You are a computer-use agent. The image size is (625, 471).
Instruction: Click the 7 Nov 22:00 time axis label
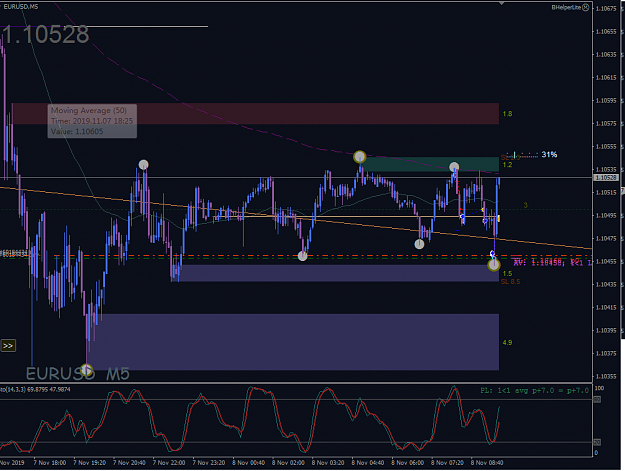(169, 463)
